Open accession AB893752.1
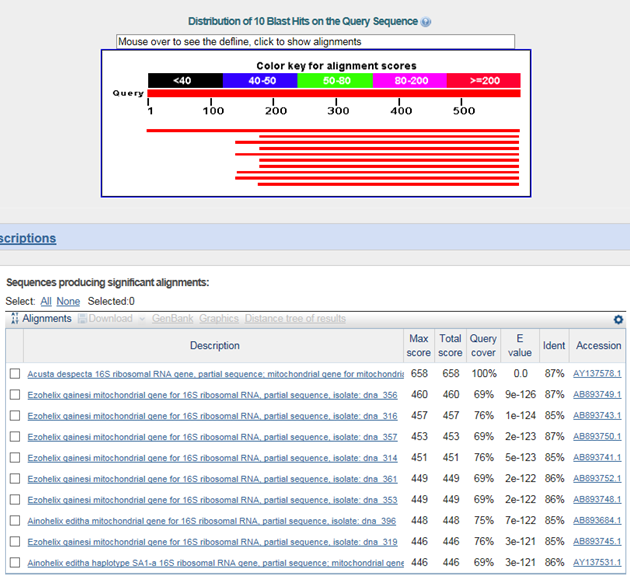Screen dimensions: 630x579 coord(597,479)
